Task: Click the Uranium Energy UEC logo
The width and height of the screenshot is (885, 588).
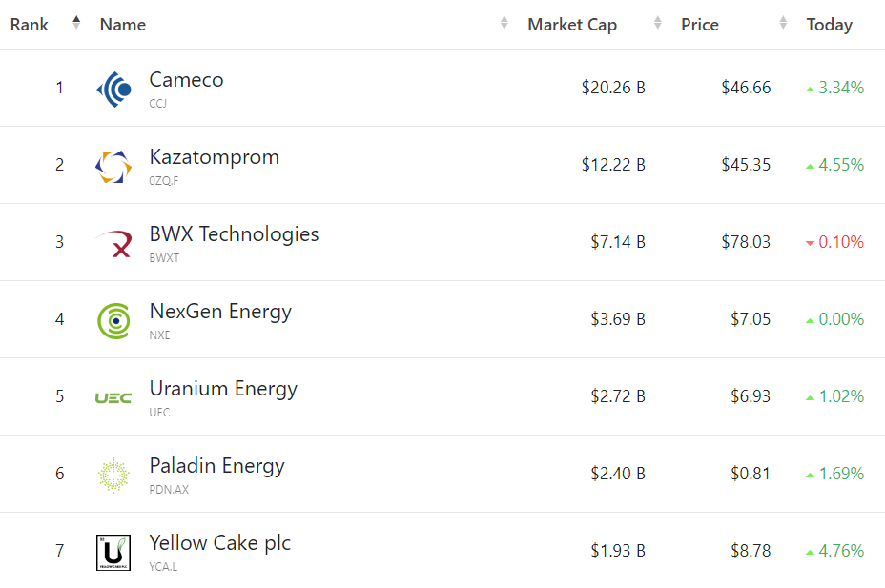Action: [113, 397]
